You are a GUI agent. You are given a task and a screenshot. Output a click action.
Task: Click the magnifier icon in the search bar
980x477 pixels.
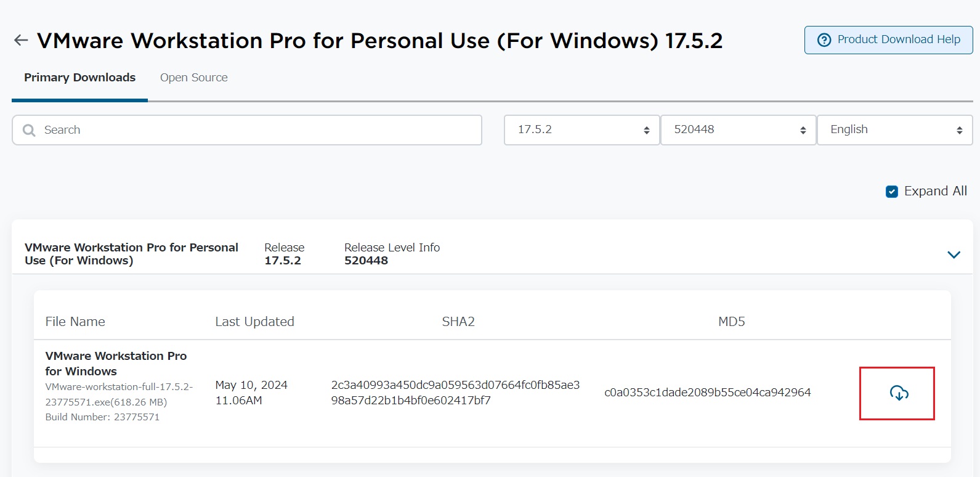[28, 130]
